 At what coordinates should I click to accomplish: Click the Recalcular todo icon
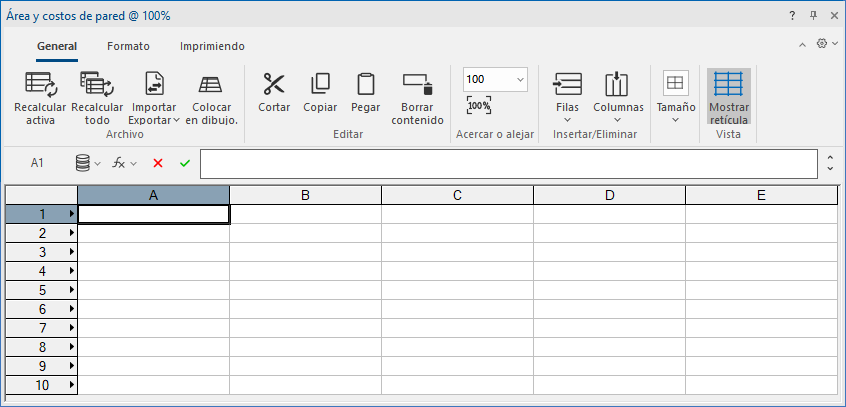tap(97, 84)
